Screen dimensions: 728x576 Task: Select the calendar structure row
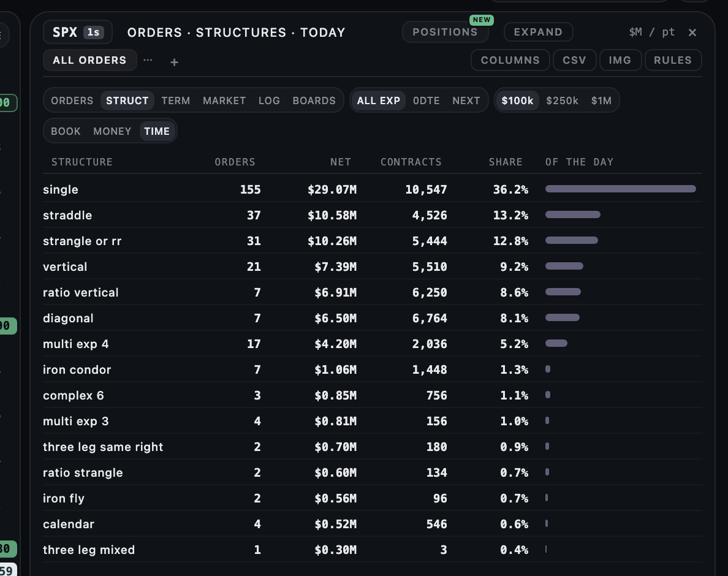point(373,524)
